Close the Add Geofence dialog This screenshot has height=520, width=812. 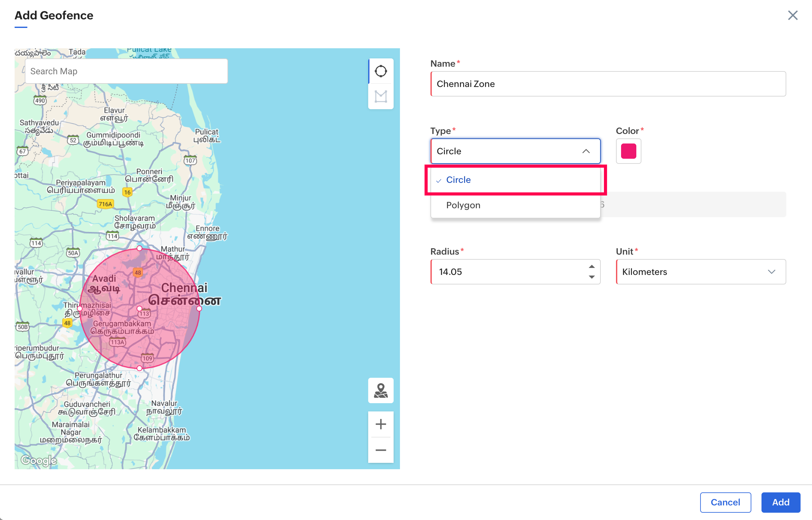[x=792, y=15]
